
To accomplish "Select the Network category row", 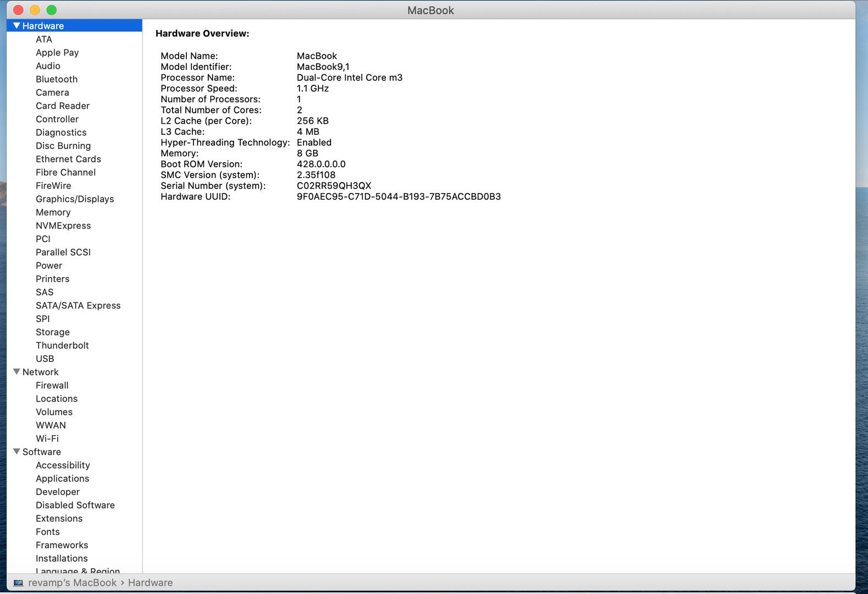I will [x=74, y=372].
